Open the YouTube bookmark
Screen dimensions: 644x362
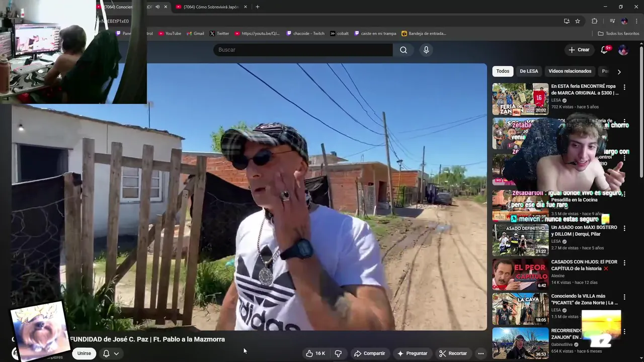pos(170,34)
